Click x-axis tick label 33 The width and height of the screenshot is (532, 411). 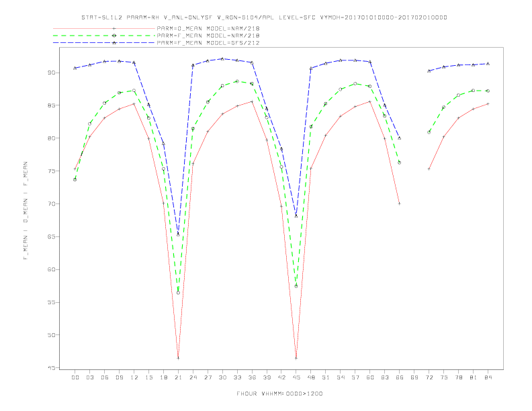click(237, 377)
